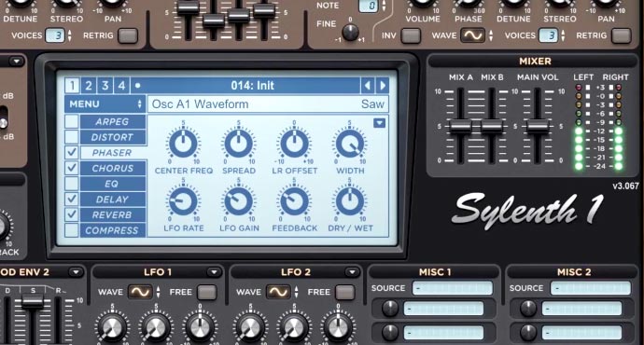
Task: Click the Dry / Wet knob
Action: 349,201
